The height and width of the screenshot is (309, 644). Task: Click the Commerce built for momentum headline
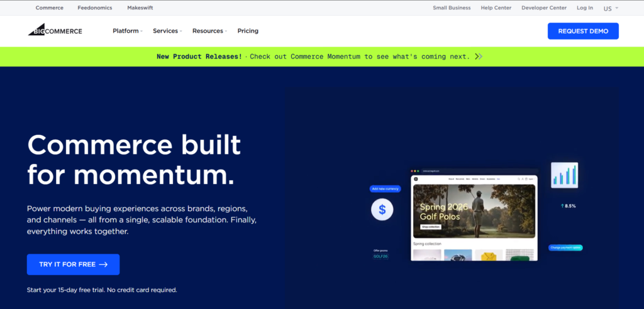click(134, 160)
